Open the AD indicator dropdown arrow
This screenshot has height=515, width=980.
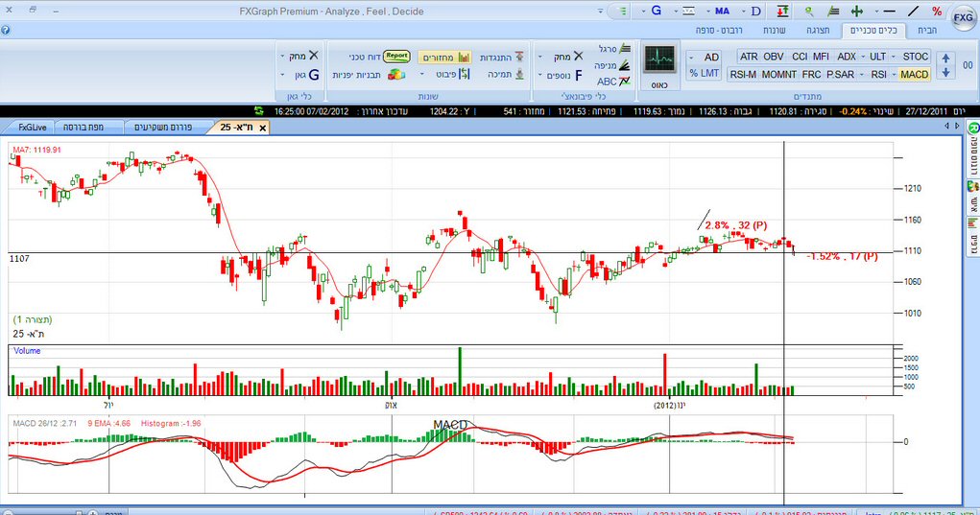[x=691, y=58]
